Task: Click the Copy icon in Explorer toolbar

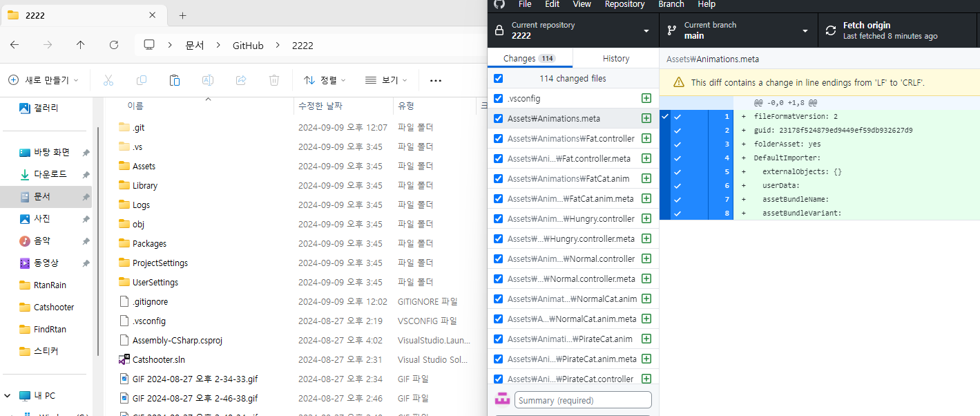Action: pos(142,80)
